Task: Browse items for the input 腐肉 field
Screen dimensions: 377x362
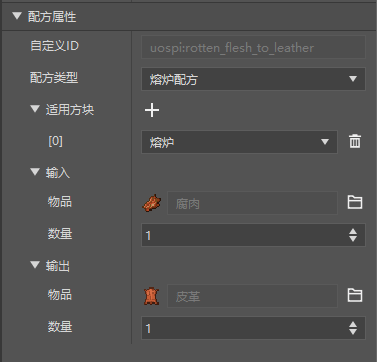Action: [x=355, y=202]
